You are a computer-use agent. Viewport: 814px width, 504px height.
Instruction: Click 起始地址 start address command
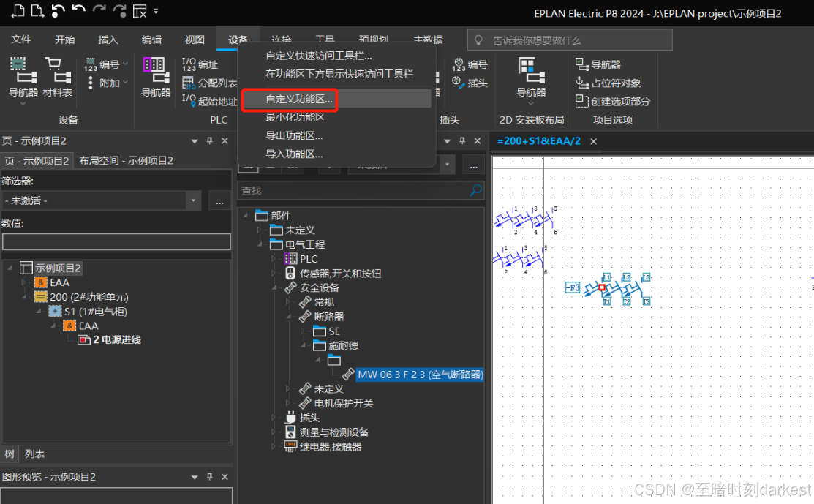click(x=210, y=101)
